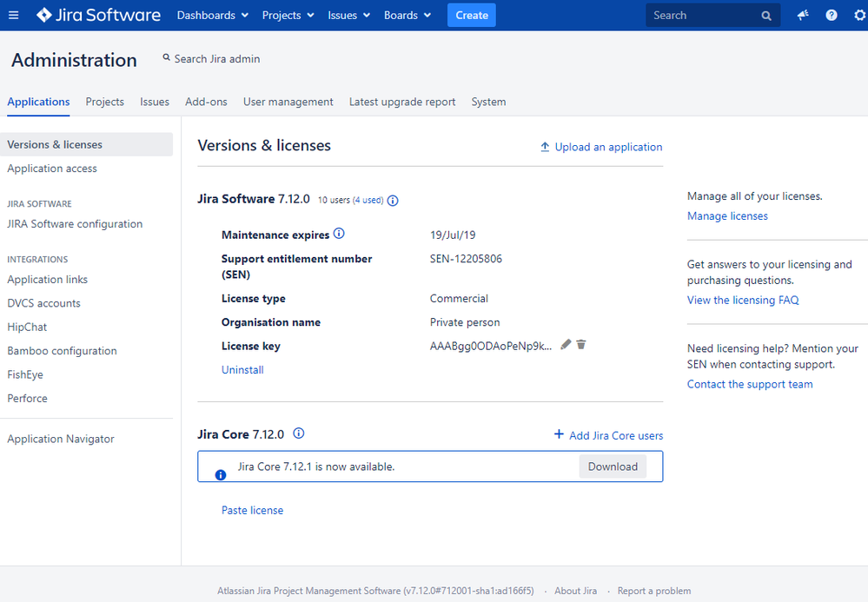Click Add Jira Core users link

pos(615,435)
